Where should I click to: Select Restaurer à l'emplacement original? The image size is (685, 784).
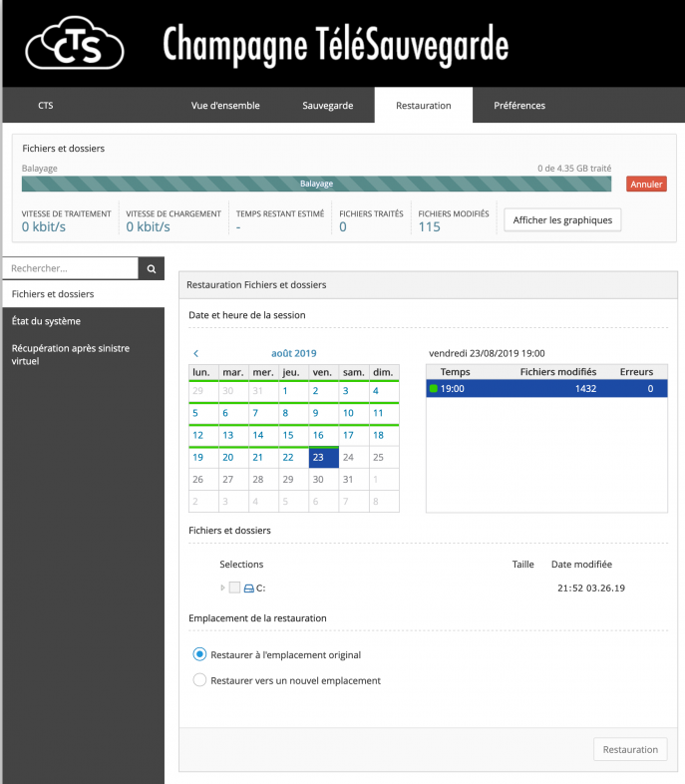click(x=199, y=655)
